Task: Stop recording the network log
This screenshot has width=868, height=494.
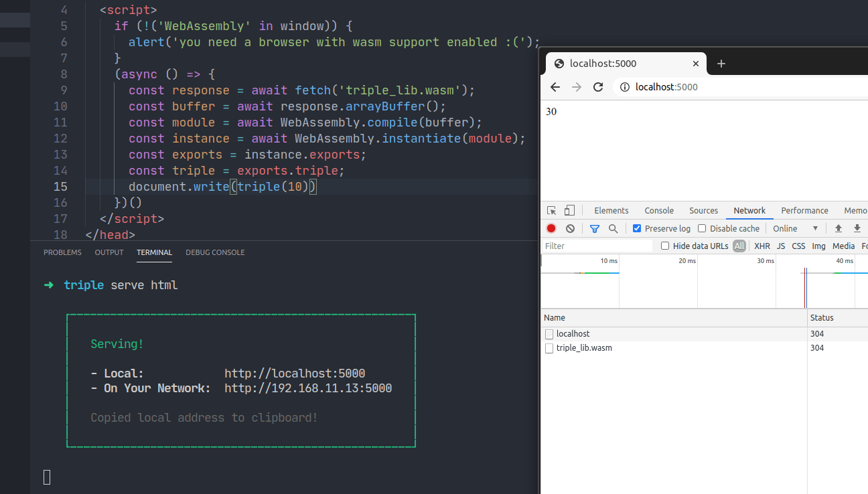Action: coord(551,228)
